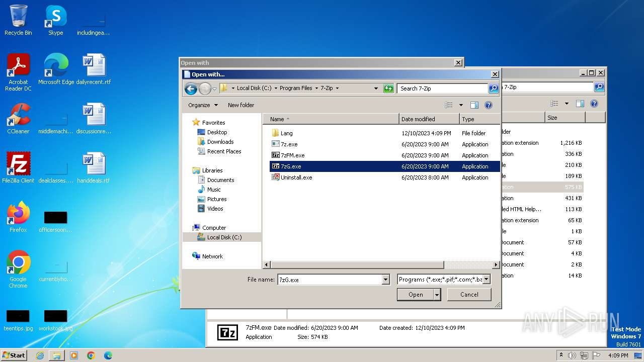Launch Microsoft Edge desktop shortcut

(x=56, y=69)
